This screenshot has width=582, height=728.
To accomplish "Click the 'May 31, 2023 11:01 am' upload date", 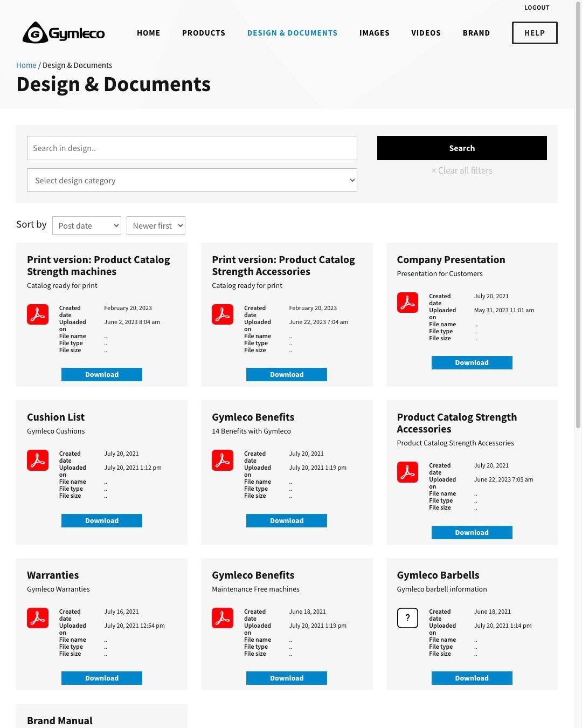I will pos(504,310).
